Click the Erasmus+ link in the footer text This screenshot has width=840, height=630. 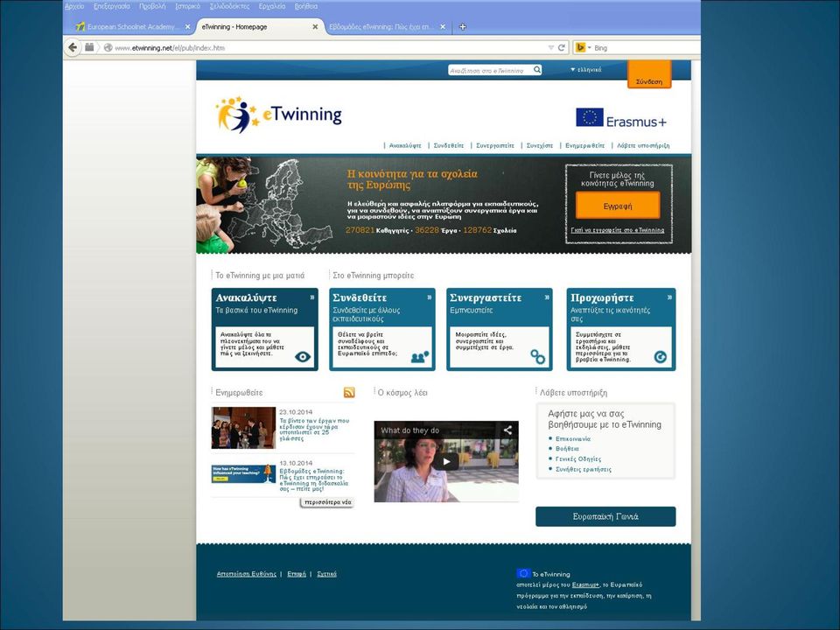[585, 585]
